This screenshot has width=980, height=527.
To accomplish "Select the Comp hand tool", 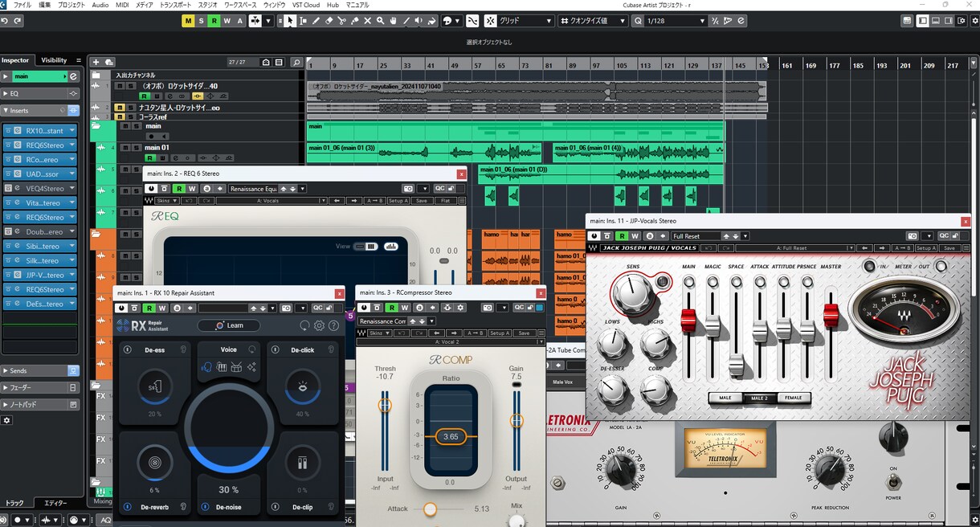I will coord(393,21).
